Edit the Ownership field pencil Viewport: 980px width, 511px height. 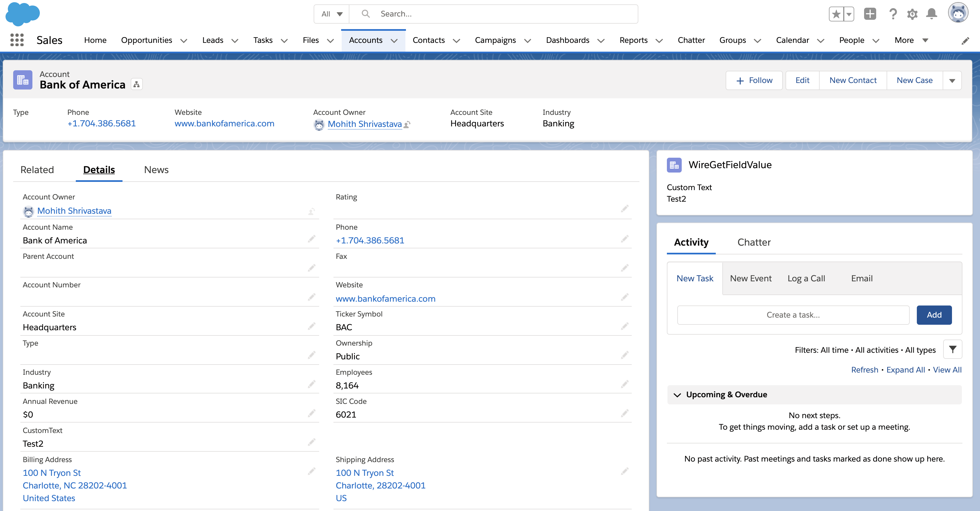click(625, 356)
